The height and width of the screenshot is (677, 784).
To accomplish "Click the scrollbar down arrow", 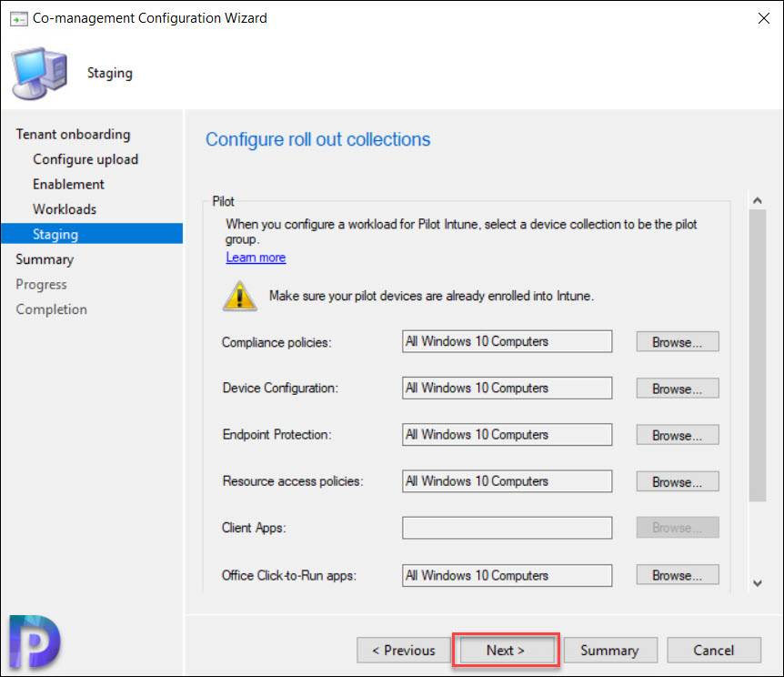I will pos(758,583).
